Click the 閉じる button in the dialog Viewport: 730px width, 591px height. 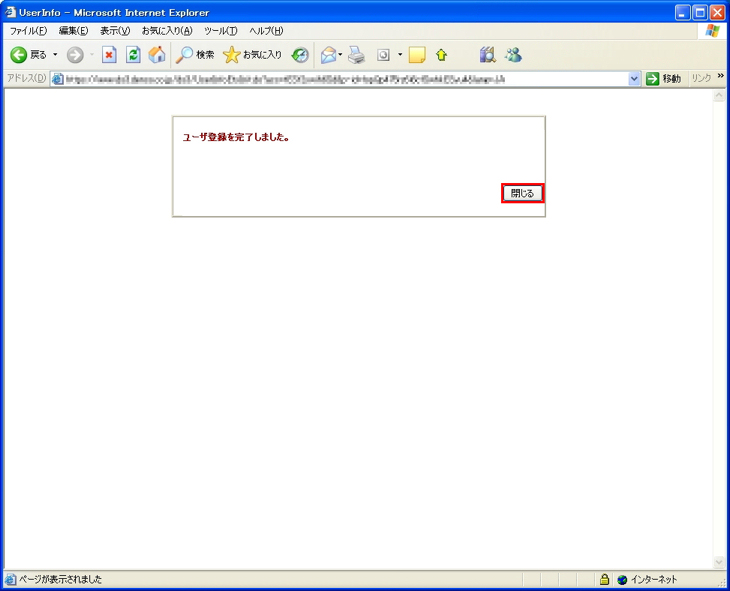[x=522, y=193]
